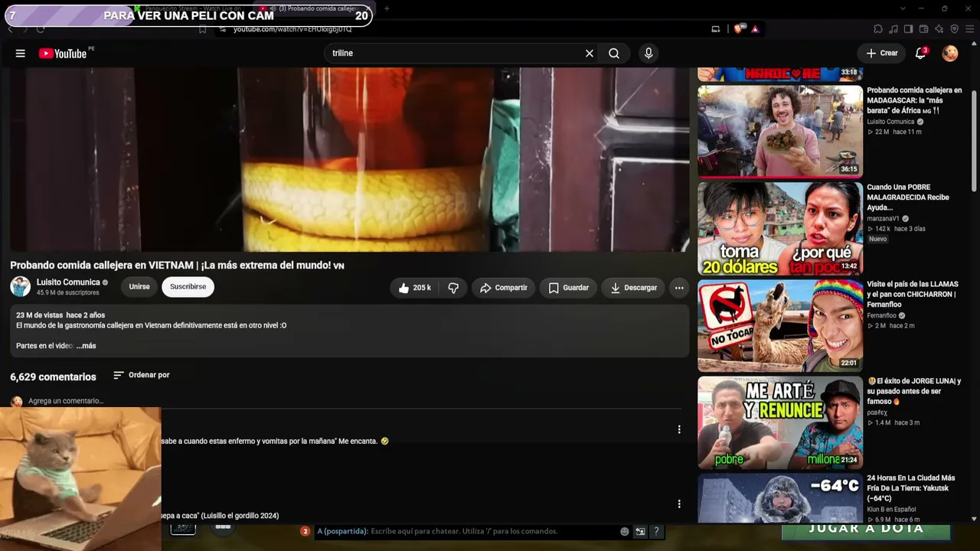This screenshot has width=980, height=551.
Task: Open the Madagascar street food video thumbnail
Action: click(x=780, y=131)
